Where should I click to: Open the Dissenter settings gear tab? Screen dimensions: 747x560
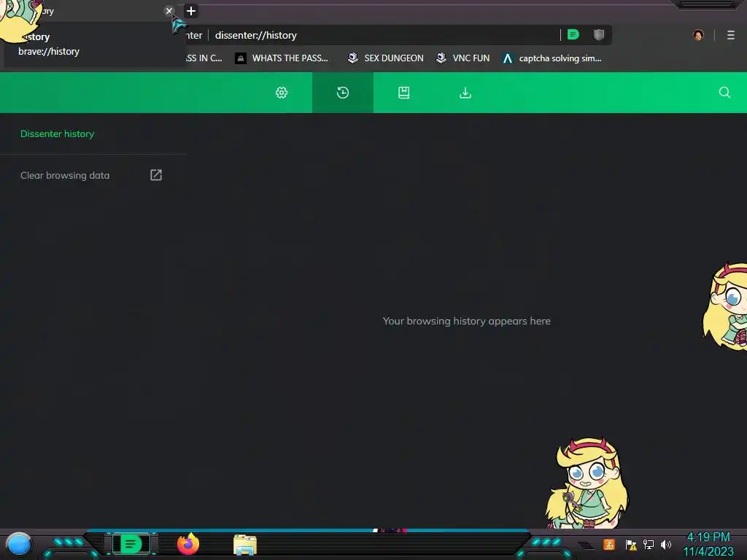point(282,93)
